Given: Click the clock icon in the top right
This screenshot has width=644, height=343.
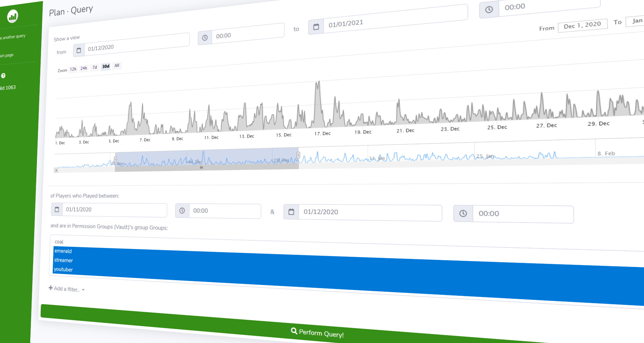Looking at the screenshot, I should click(489, 9).
